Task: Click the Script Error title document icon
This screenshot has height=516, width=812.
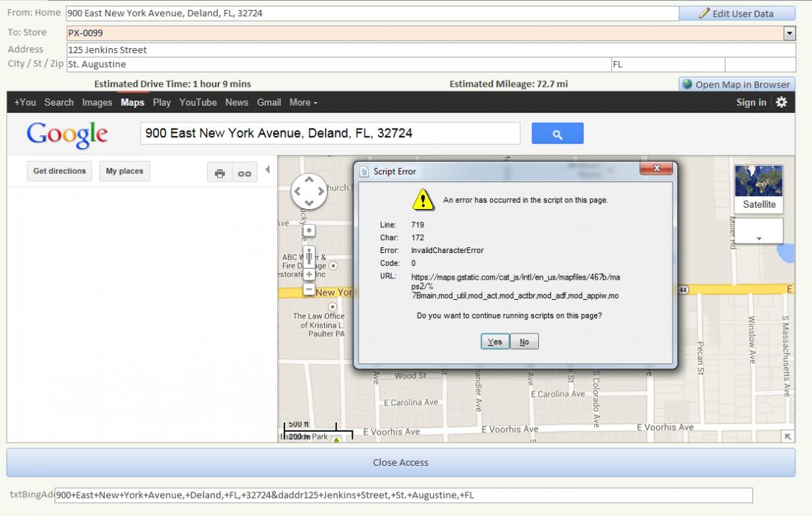Action: [x=364, y=172]
